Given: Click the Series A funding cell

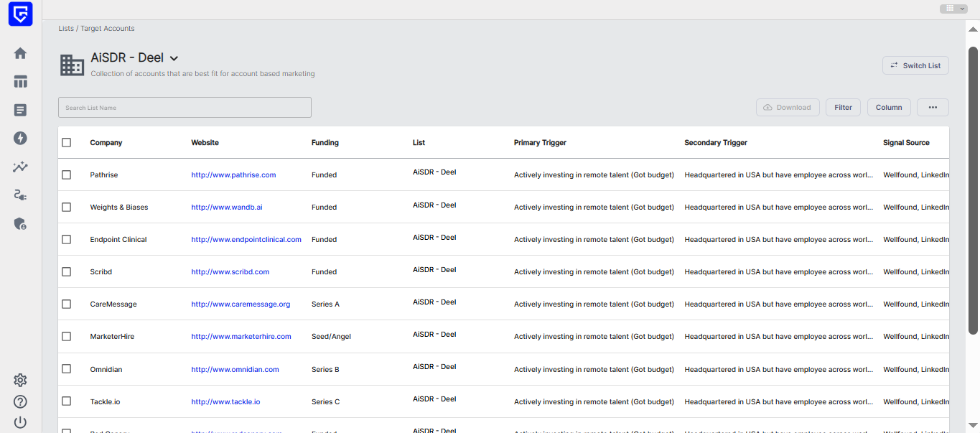Looking at the screenshot, I should pos(325,304).
